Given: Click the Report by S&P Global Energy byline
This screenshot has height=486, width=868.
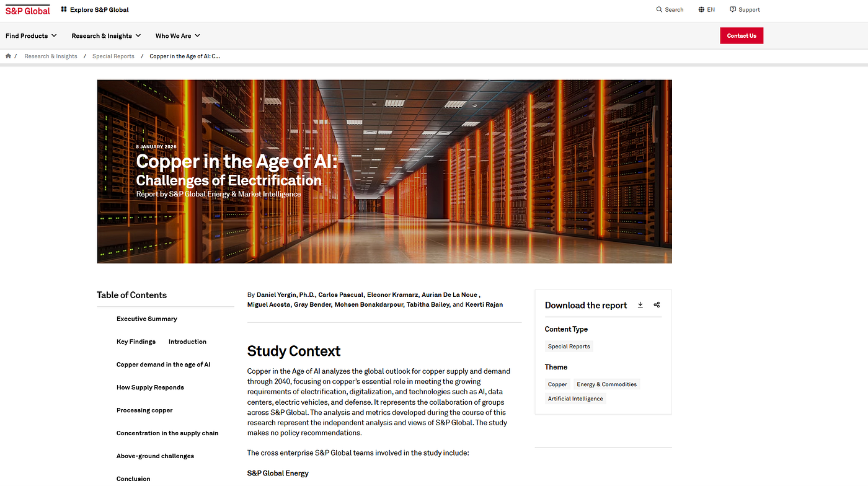Looking at the screenshot, I should 218,194.
